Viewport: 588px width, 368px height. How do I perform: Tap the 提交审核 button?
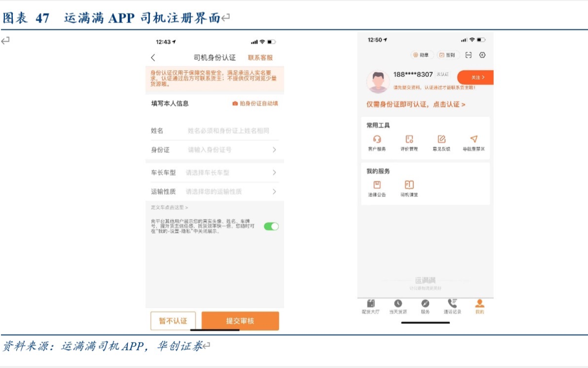[x=240, y=321]
